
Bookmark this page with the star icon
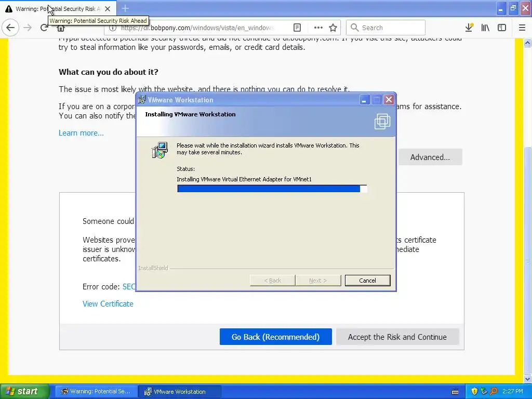333,28
